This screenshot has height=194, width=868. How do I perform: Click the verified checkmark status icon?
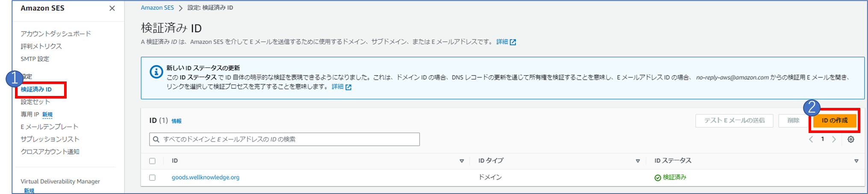[658, 178]
